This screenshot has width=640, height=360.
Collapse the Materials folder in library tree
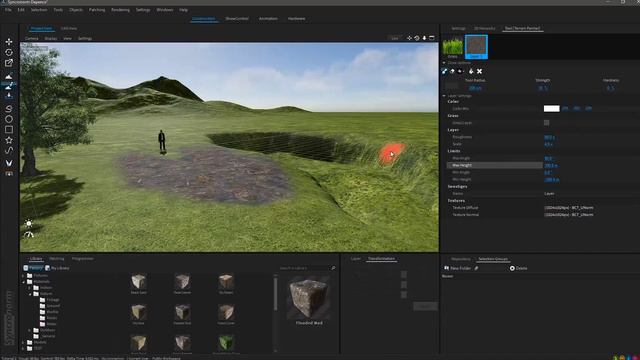pos(23,282)
